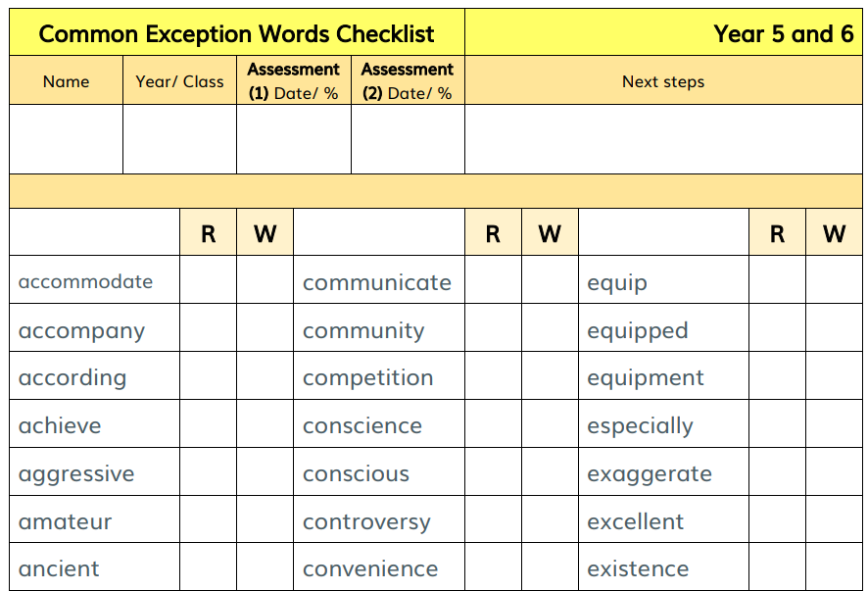
Task: Click the blank Next steps field
Action: (663, 139)
